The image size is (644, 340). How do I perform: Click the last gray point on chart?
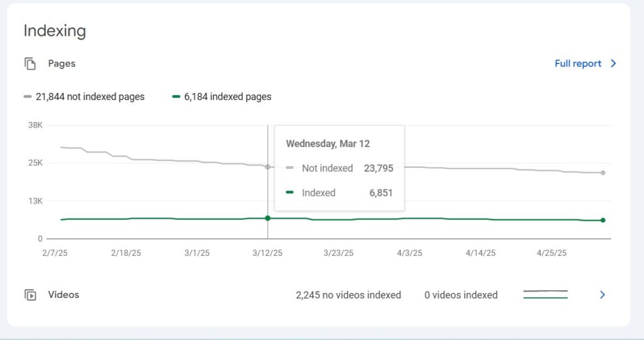pyautogui.click(x=602, y=173)
